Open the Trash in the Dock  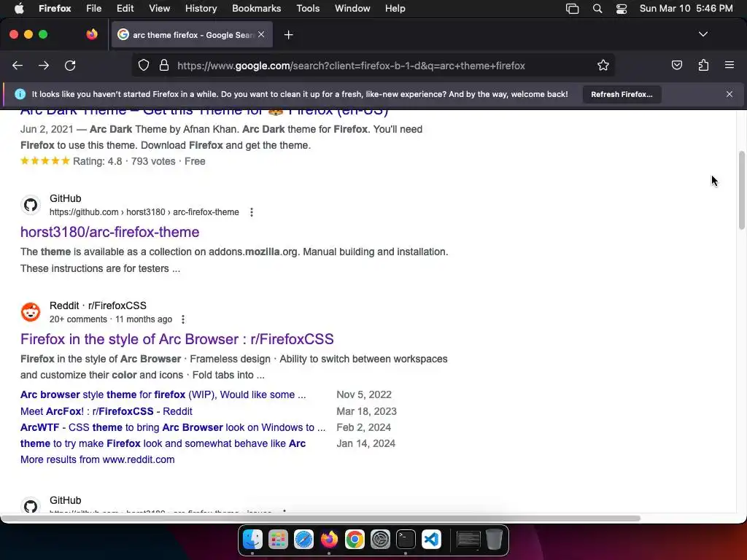point(494,540)
